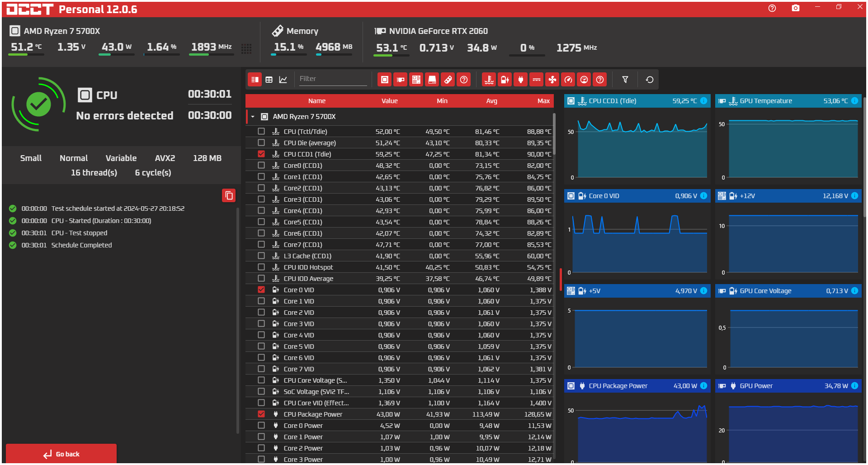Switch to table view mode
The height and width of the screenshot is (465, 868).
[x=269, y=80]
